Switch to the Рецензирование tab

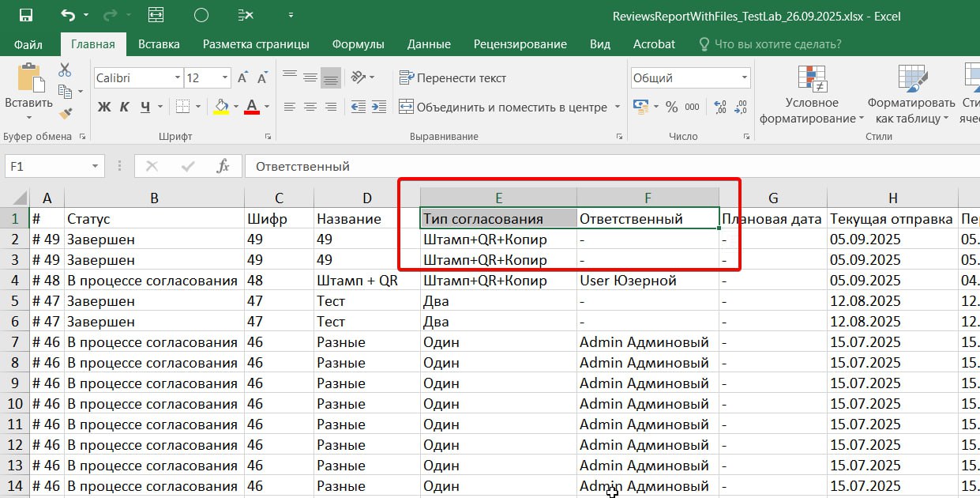pyautogui.click(x=520, y=44)
